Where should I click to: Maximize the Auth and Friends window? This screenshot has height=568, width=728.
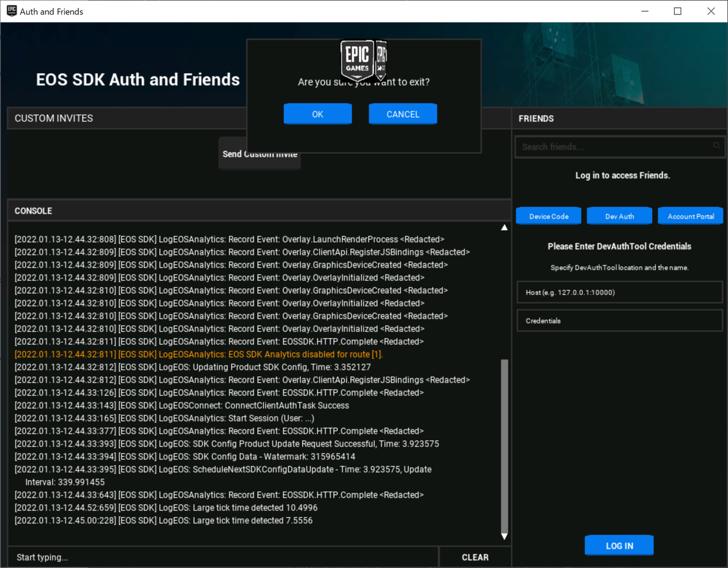[678, 11]
